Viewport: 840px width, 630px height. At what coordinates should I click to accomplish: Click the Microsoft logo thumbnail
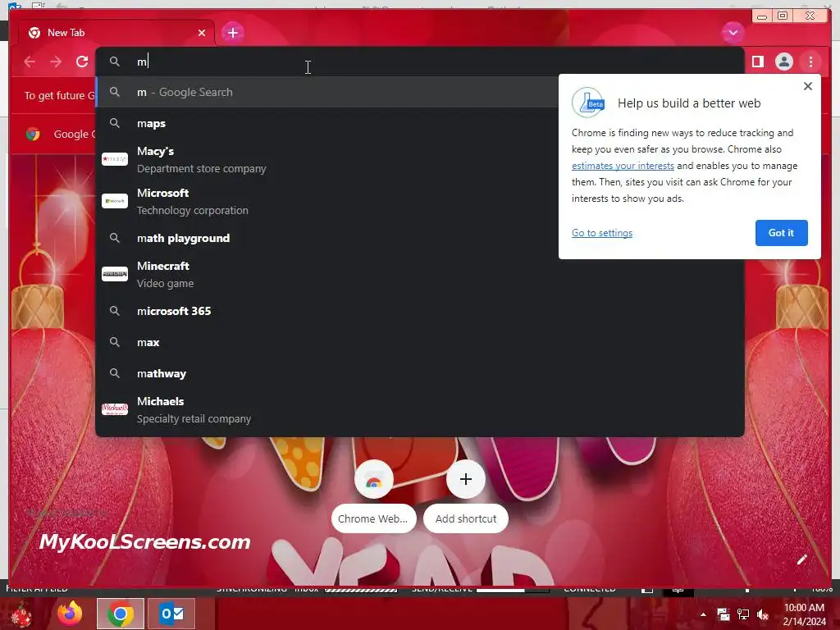point(115,201)
